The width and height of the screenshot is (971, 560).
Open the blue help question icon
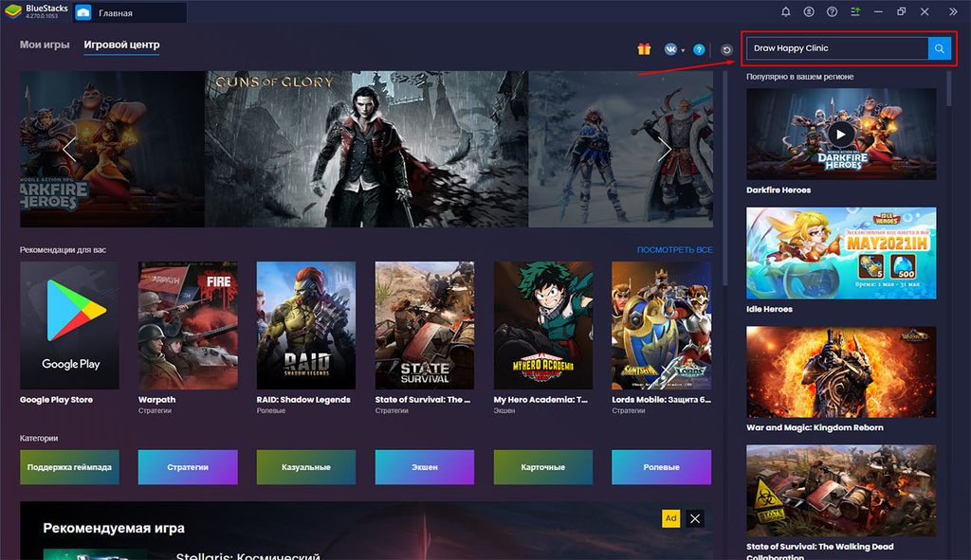(699, 49)
